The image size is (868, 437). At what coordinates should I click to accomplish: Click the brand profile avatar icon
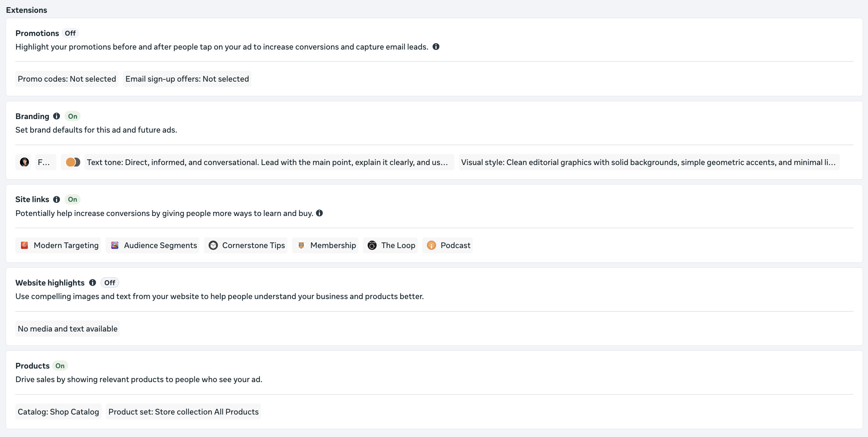tap(24, 162)
